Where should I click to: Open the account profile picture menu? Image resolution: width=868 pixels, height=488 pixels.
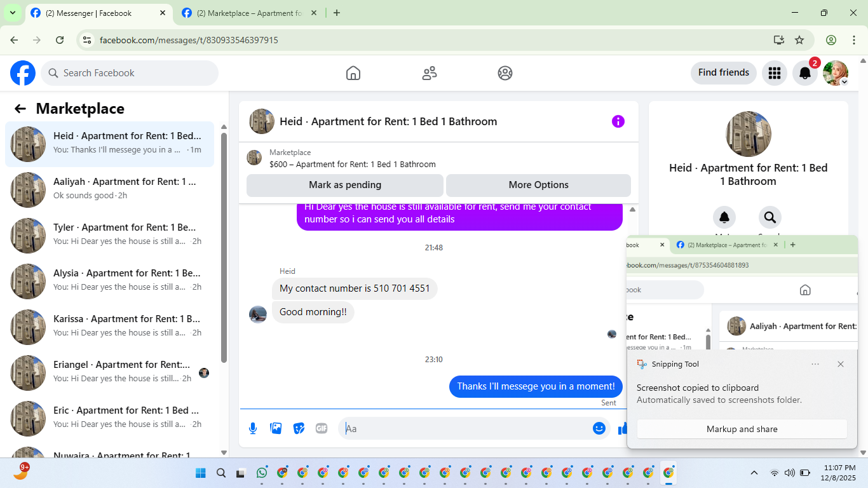tap(836, 73)
